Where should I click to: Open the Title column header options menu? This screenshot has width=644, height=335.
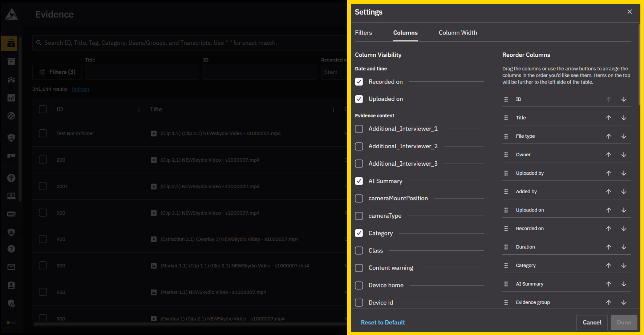(x=333, y=109)
